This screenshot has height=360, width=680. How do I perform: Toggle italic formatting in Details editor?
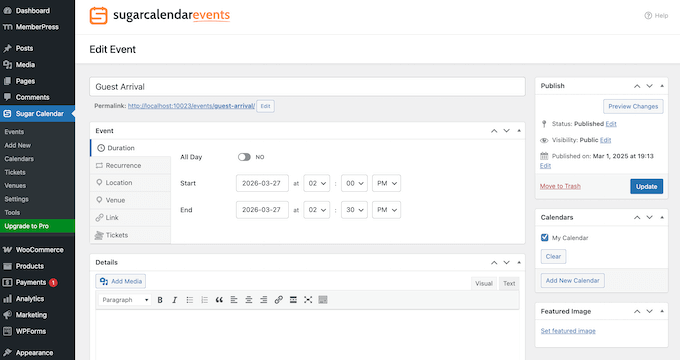coord(175,300)
